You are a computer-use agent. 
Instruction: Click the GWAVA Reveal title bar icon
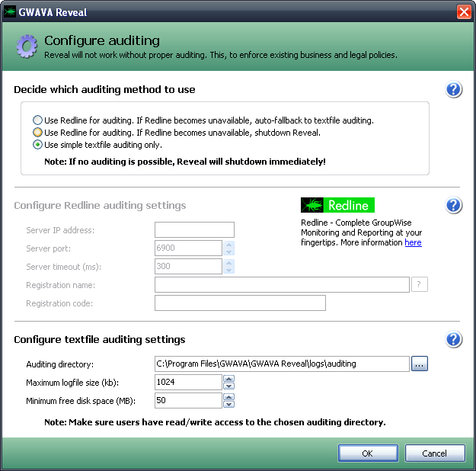click(x=10, y=12)
